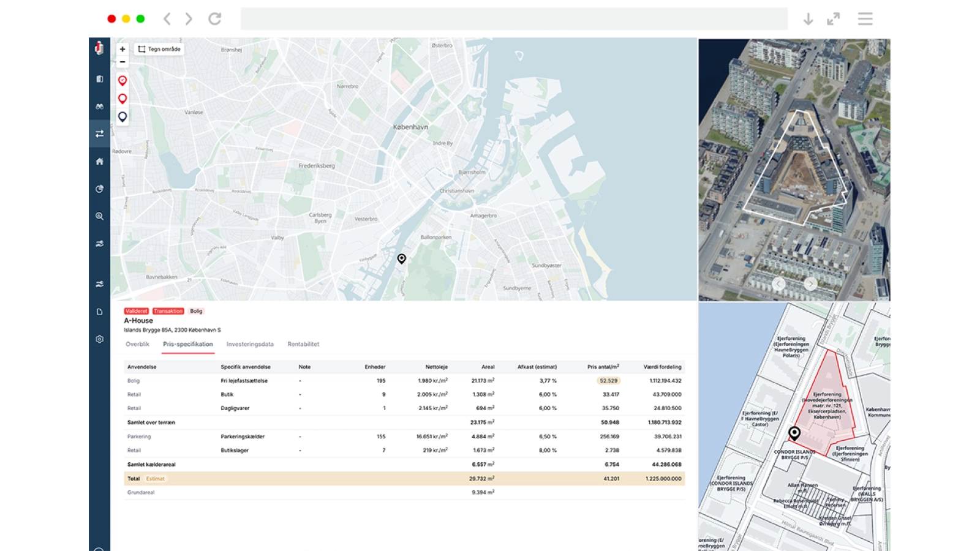Click the A-House map marker pin
The width and height of the screenshot is (980, 551).
tap(401, 258)
